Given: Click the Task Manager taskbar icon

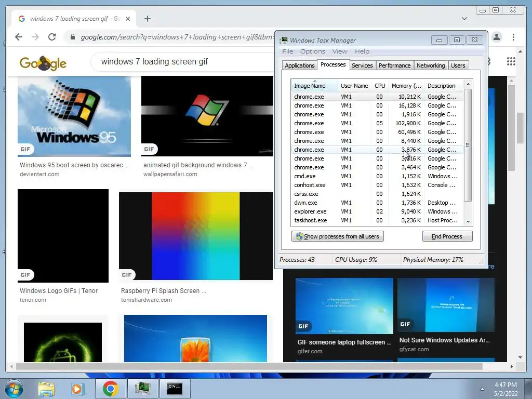Looking at the screenshot, I should pyautogui.click(x=142, y=389).
